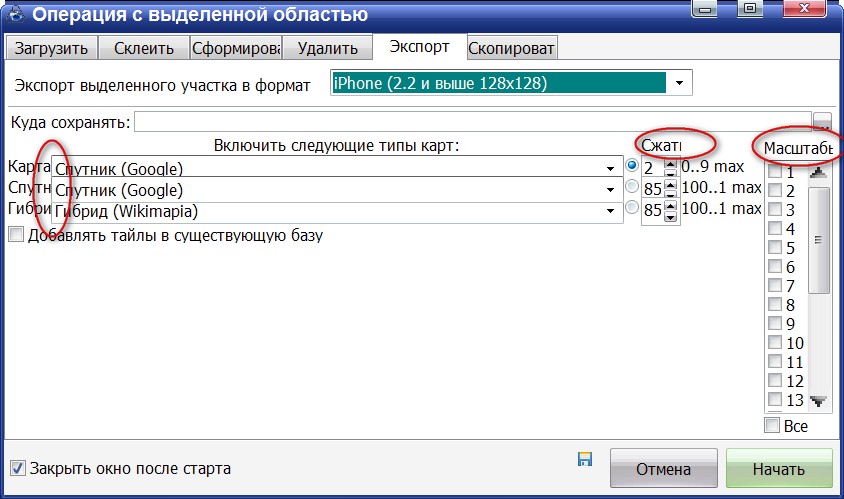The image size is (844, 499).
Task: Check the 'Все' zoom levels checkbox
Action: pos(773,426)
